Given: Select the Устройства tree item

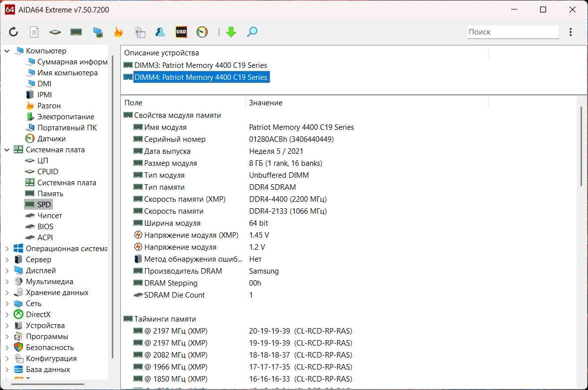Looking at the screenshot, I should click(x=39, y=326).
